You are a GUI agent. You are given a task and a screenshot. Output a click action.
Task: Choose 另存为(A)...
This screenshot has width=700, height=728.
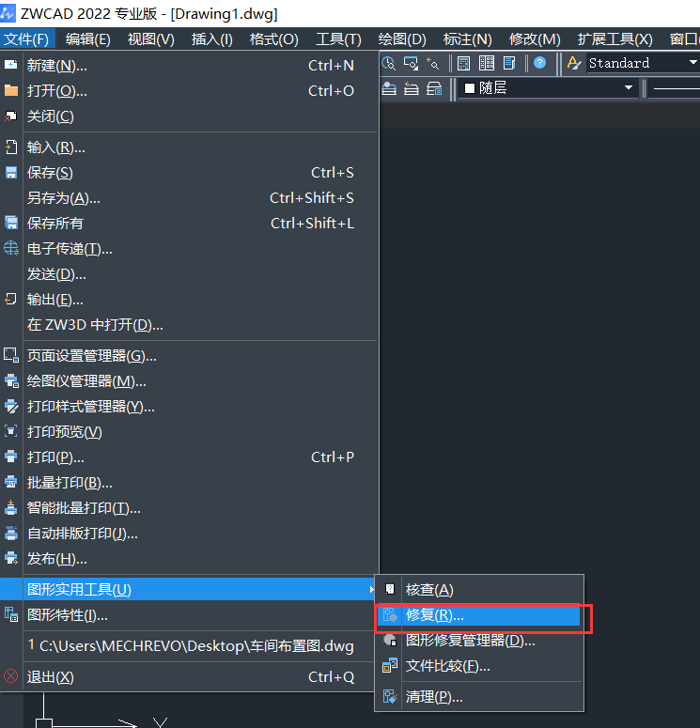point(188,198)
